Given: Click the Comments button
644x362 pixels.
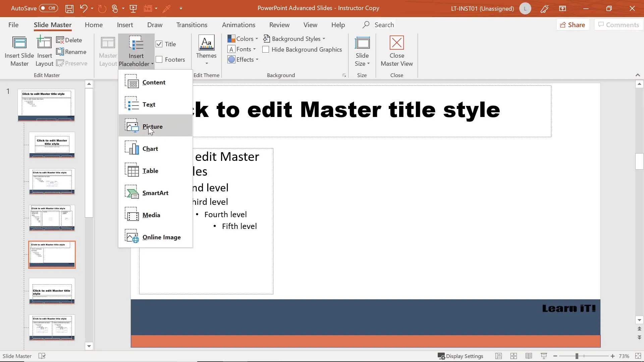Looking at the screenshot, I should [x=619, y=25].
